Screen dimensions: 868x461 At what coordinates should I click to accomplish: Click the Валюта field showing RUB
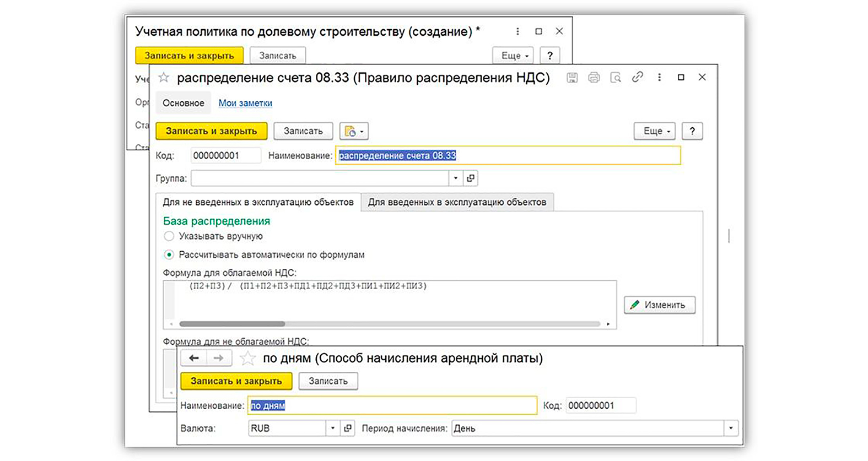287,428
